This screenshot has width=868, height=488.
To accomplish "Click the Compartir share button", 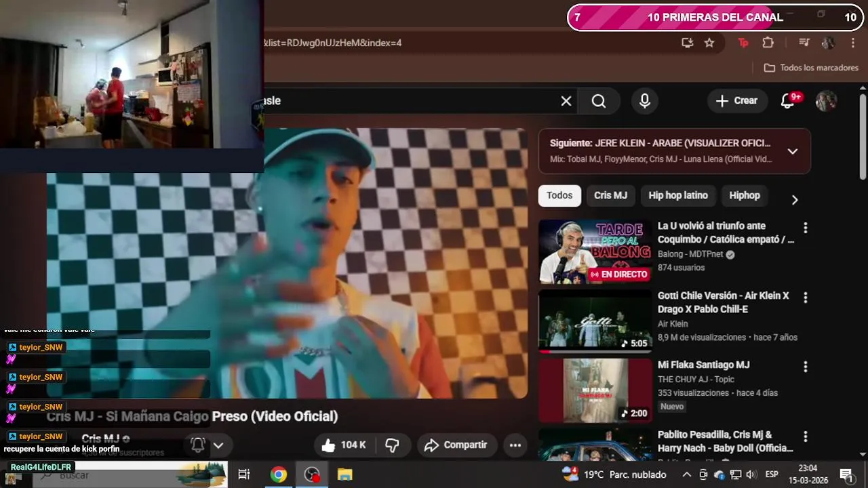I will pos(456,445).
